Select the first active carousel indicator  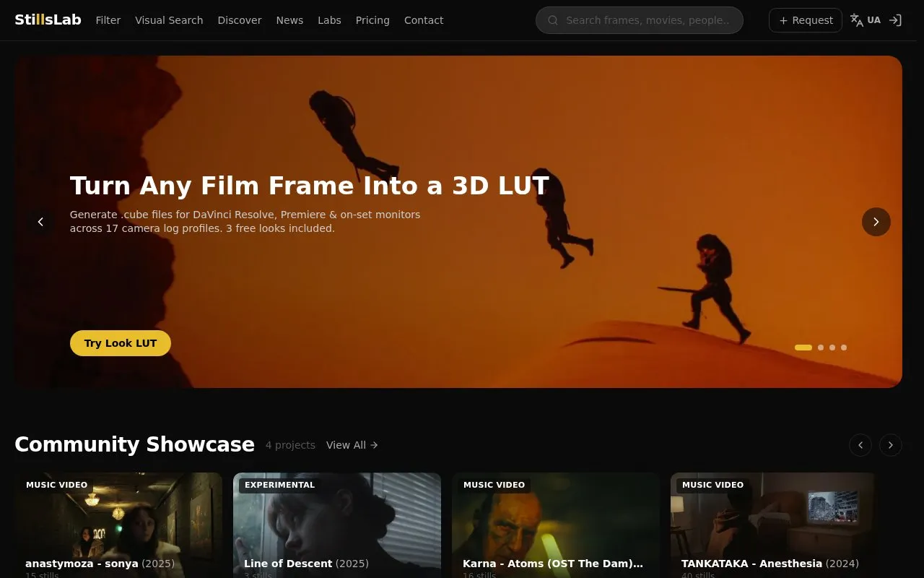tap(803, 348)
